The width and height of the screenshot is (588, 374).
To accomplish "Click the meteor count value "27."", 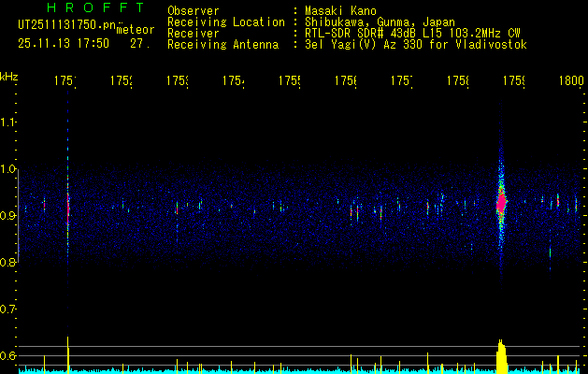I will (x=140, y=44).
